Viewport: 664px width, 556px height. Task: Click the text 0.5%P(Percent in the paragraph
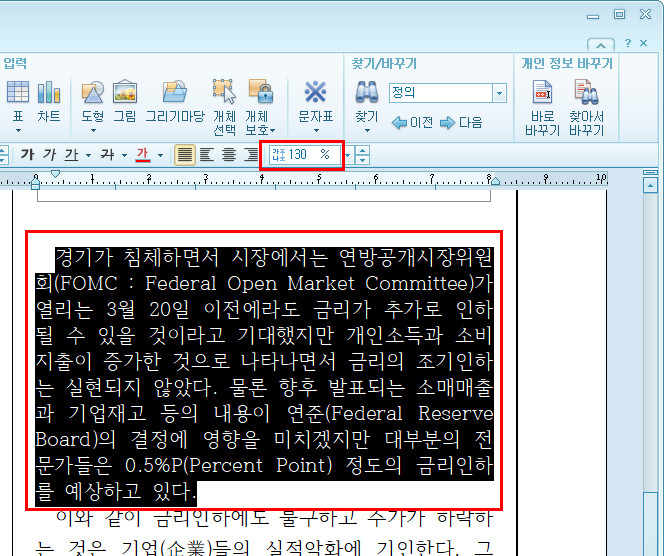click(x=194, y=465)
